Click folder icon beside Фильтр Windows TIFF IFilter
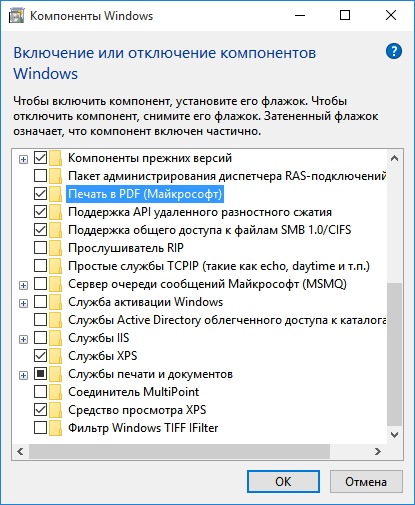This screenshot has height=505, width=415. [x=55, y=428]
